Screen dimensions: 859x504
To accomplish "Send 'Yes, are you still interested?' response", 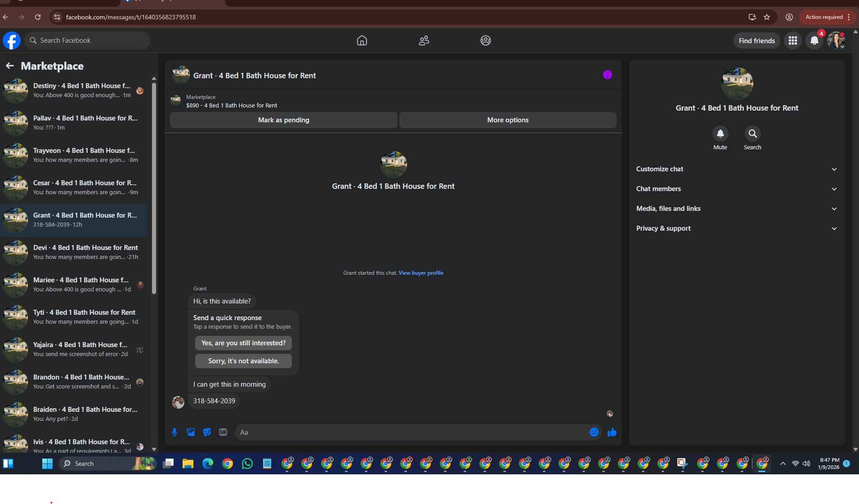I will pyautogui.click(x=243, y=343).
